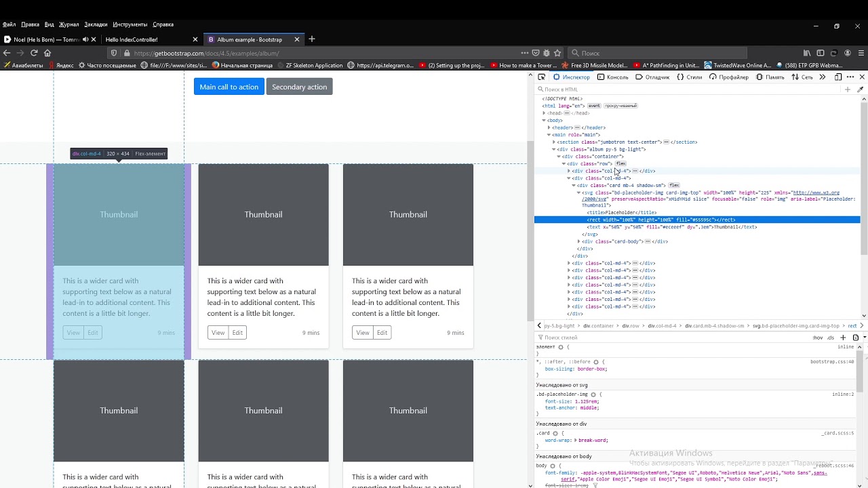This screenshot has height=488, width=868.
Task: Open the Журнал menu
Action: 68,24
